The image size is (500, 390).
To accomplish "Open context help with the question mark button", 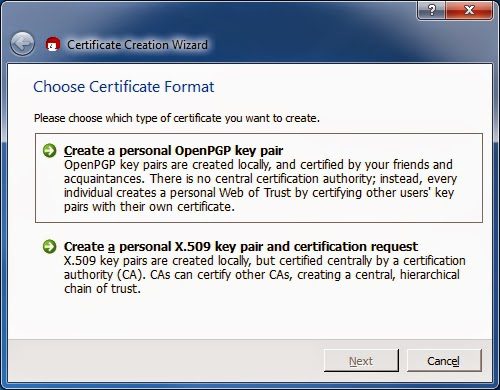I will pos(431,10).
